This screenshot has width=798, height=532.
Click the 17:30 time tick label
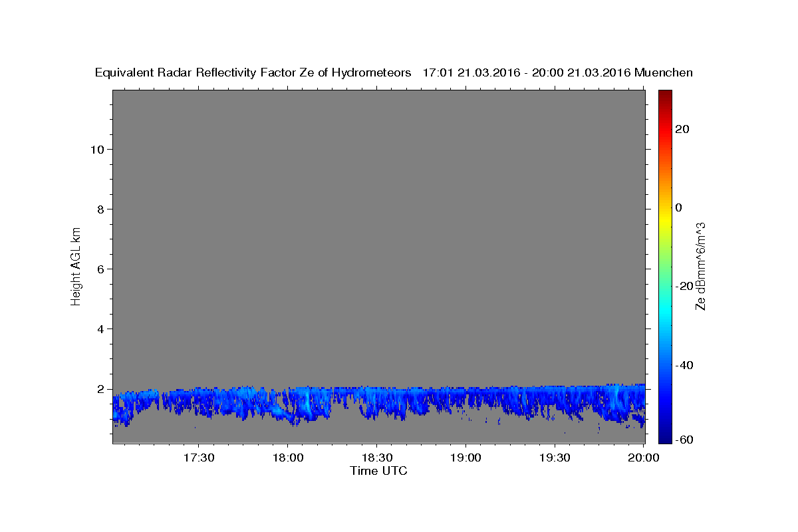(198, 458)
